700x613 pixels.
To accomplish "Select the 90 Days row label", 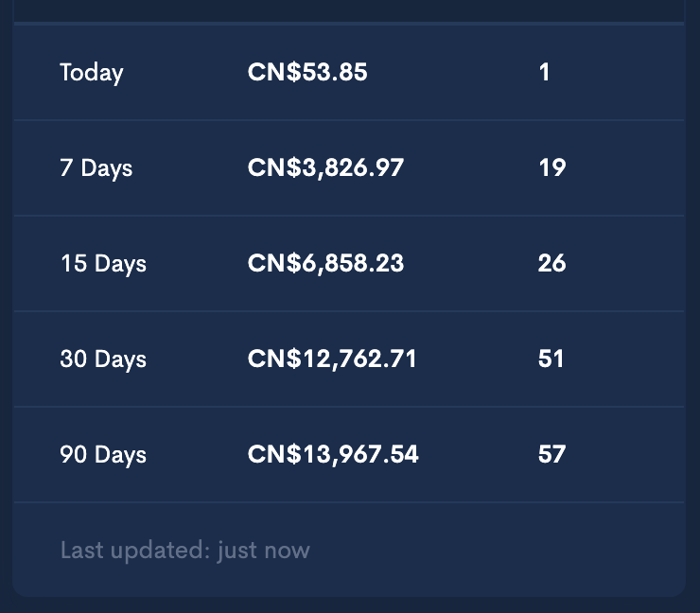I will tap(103, 455).
